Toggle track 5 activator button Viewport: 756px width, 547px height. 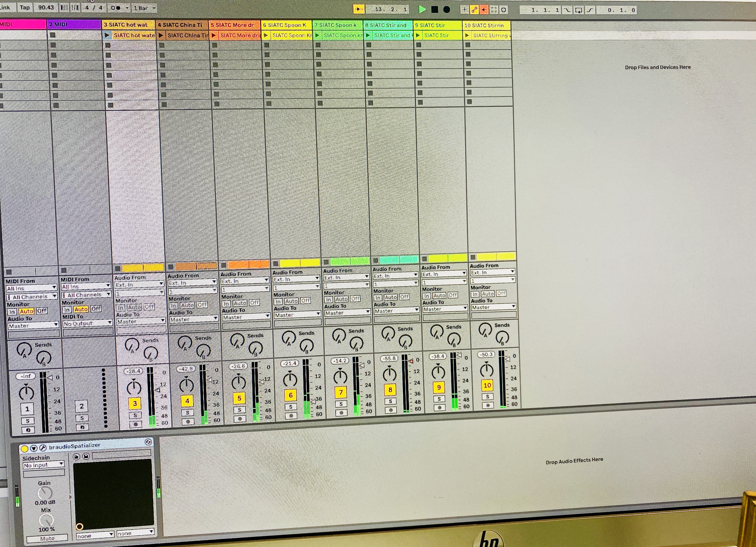pyautogui.click(x=239, y=398)
